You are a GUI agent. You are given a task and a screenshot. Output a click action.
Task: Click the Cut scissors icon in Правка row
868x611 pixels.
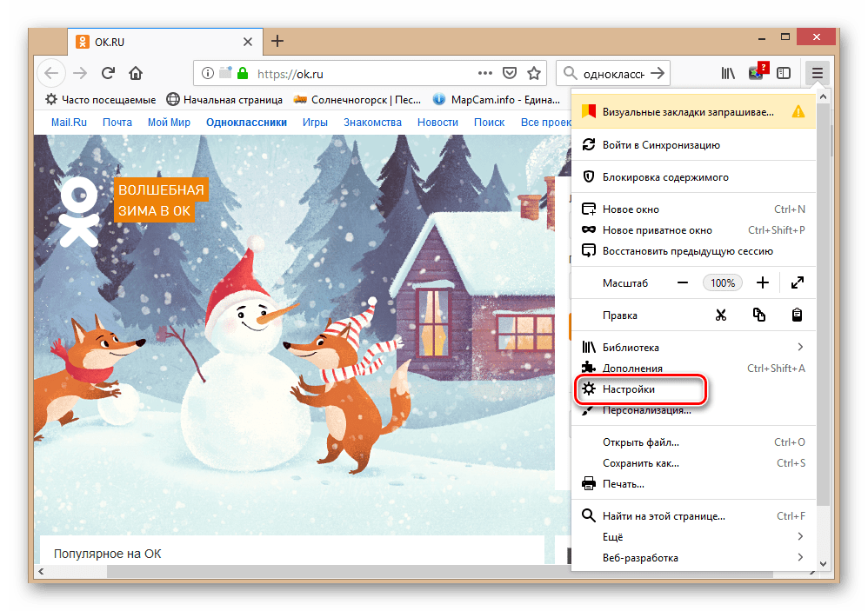click(x=720, y=315)
